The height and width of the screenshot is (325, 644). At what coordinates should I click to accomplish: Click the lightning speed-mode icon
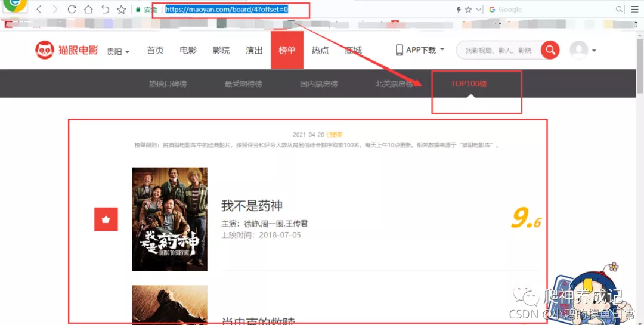tap(459, 10)
